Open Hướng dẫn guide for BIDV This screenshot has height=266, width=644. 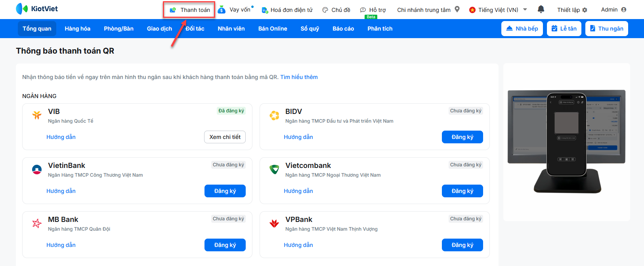[298, 137]
